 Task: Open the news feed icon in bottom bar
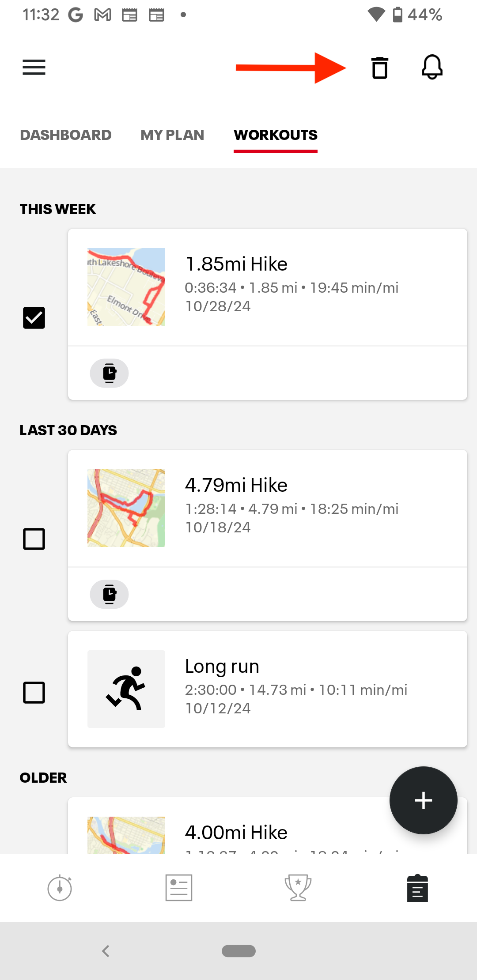(x=179, y=888)
